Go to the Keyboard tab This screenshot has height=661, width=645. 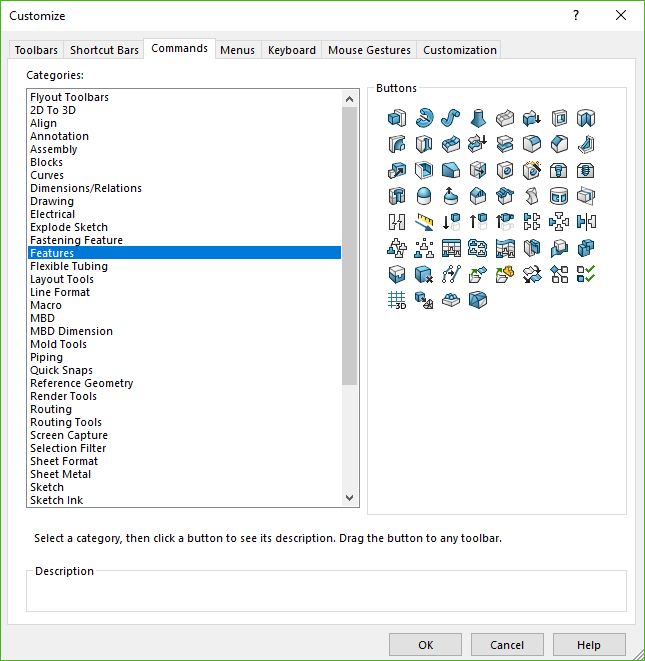click(291, 50)
